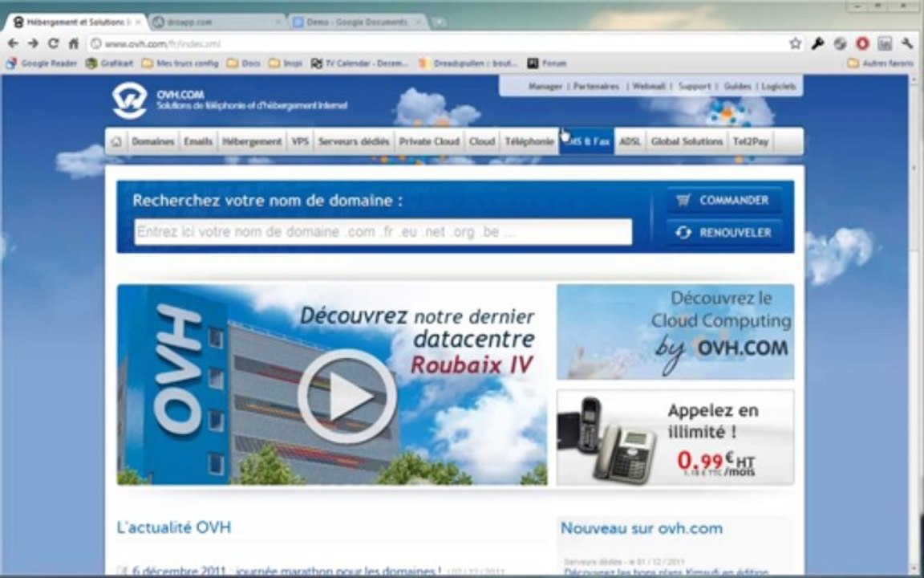Click the key extension icon

[817, 43]
